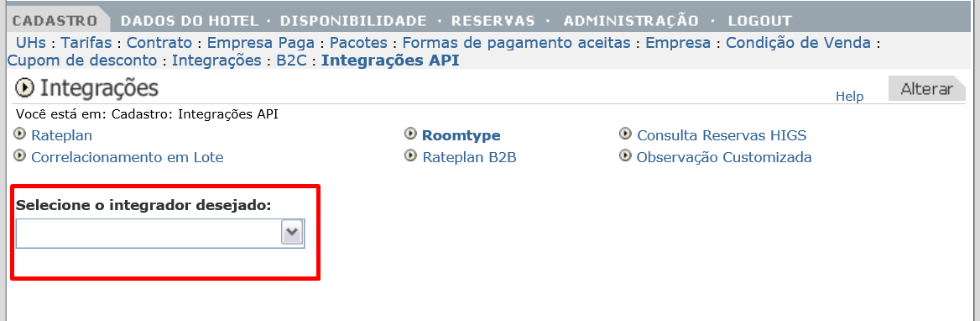This screenshot has width=980, height=321.
Task: Open the Cupom de desconto link
Action: 82,61
